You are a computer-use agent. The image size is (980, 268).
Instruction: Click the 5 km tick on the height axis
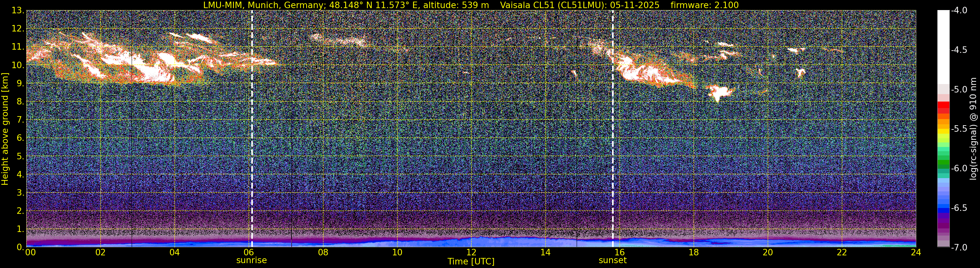click(x=20, y=156)
